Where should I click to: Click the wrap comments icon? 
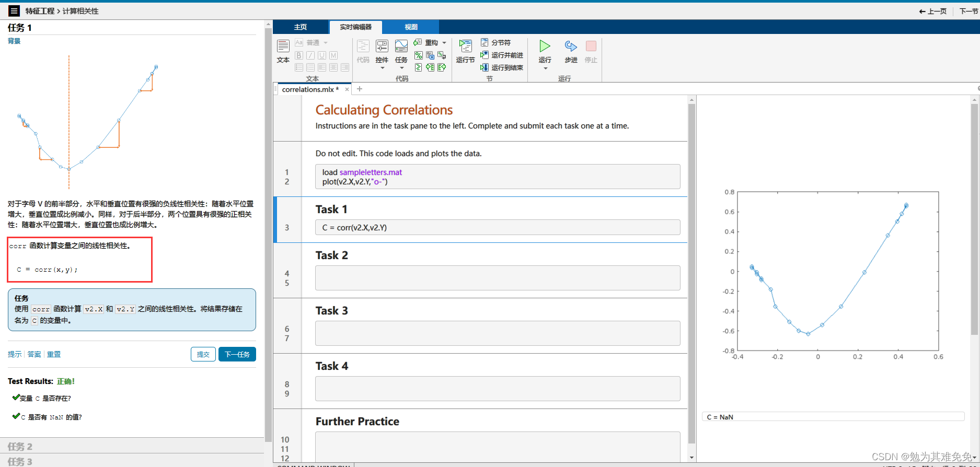tap(442, 55)
